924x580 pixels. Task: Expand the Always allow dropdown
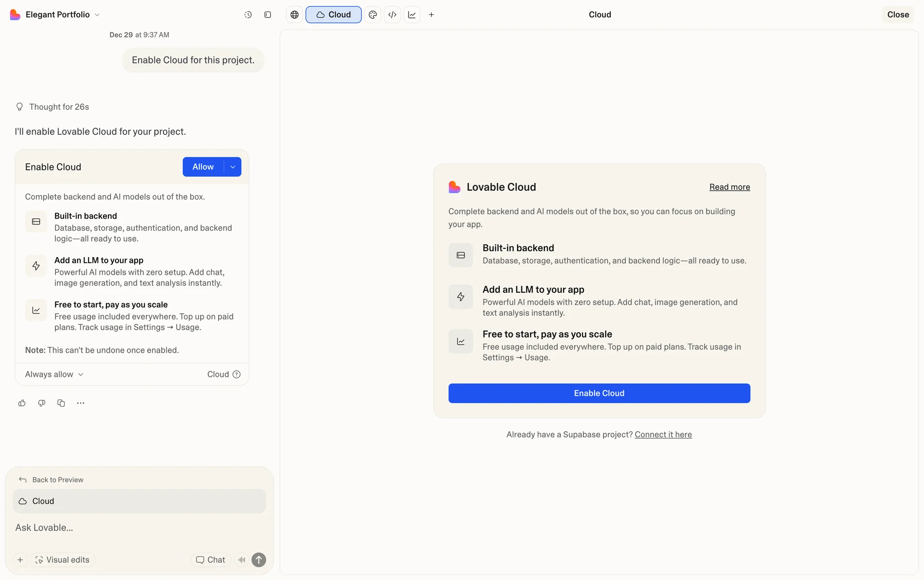pyautogui.click(x=54, y=374)
